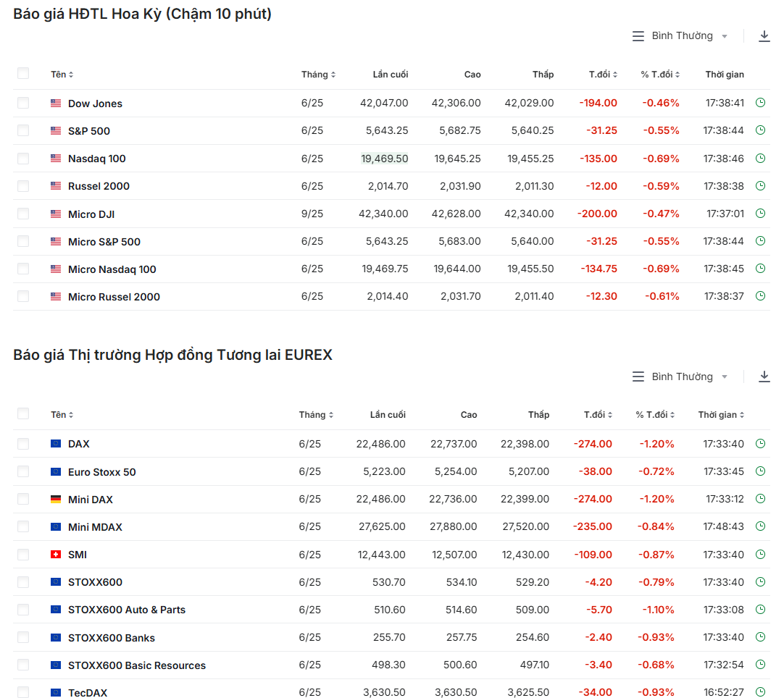Click DAX percent change -1.20%
Viewport: 784px width, 698px height.
[656, 444]
